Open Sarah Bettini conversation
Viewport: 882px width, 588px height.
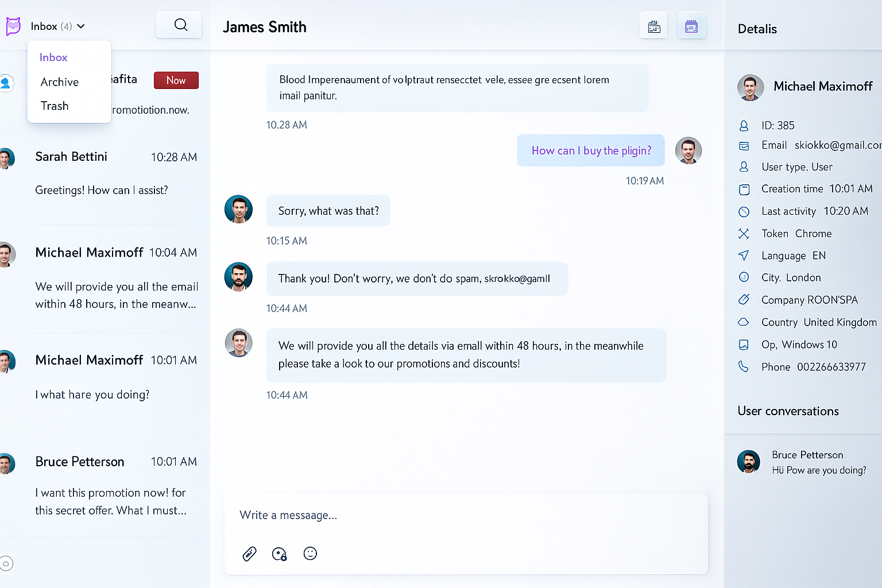pos(105,173)
